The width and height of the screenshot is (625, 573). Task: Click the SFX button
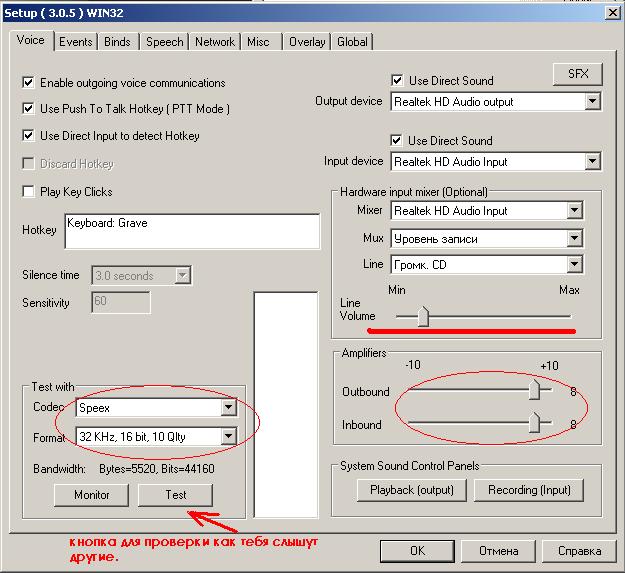tap(578, 74)
